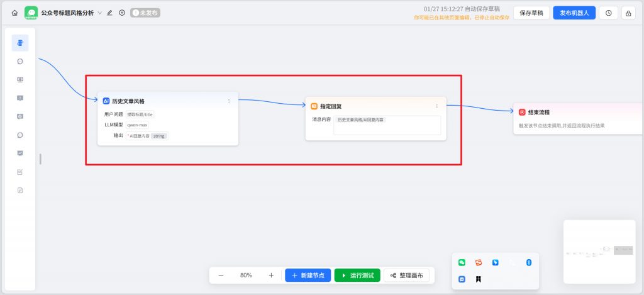Click the edit note sidebar icon
The image size is (644, 295).
20,172
